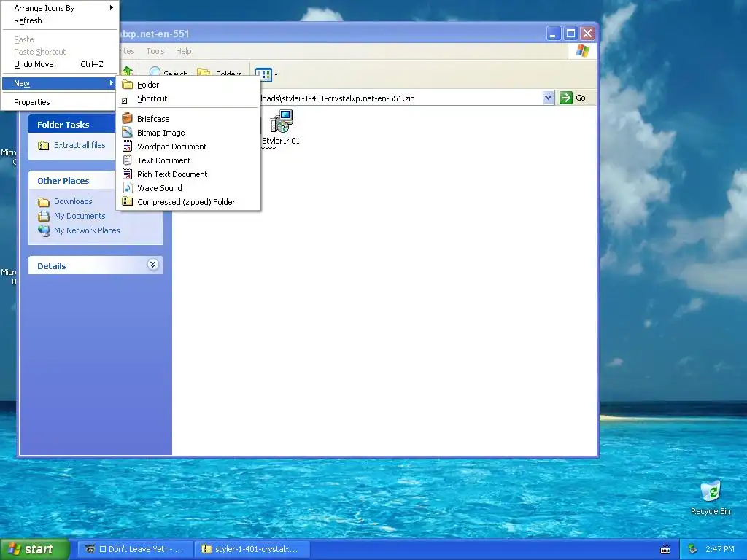
Task: Click Refresh in the context menu
Action: [x=60, y=20]
